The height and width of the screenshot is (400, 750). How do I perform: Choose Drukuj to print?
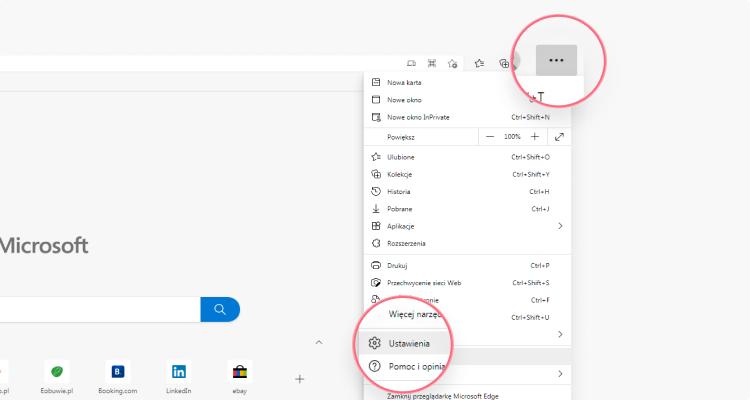pos(467,265)
